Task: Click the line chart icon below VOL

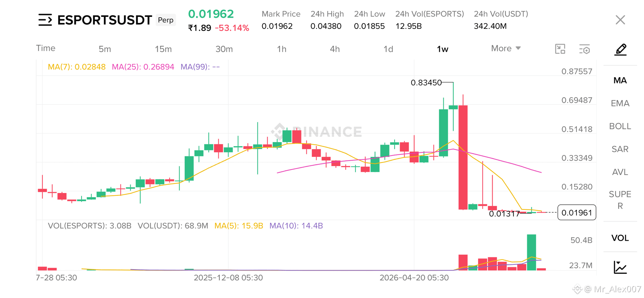Action: pos(620,267)
